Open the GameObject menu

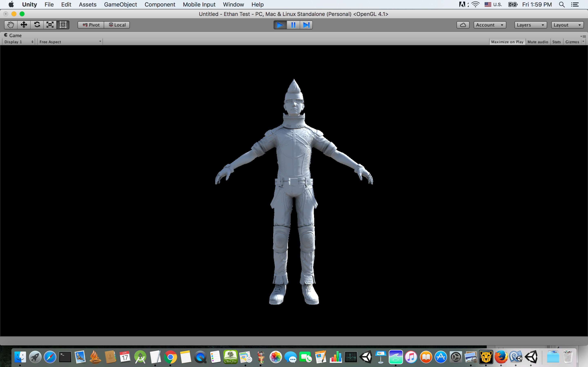120,4
